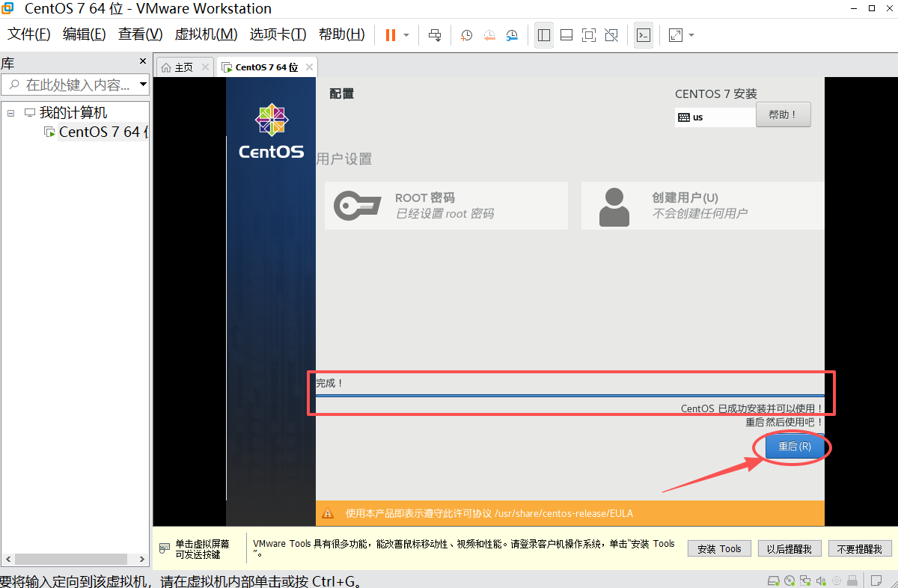The image size is (898, 588).
Task: Click the CD/DVD drive status icon
Action: [790, 581]
